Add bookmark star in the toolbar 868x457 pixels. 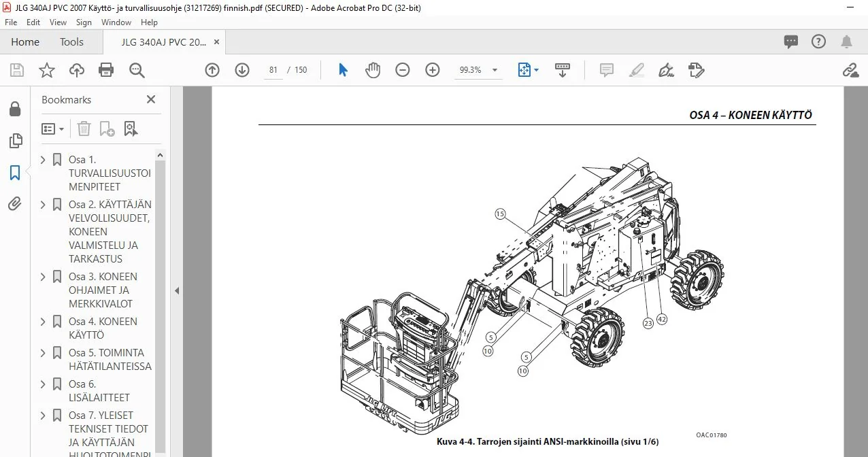[x=46, y=70]
